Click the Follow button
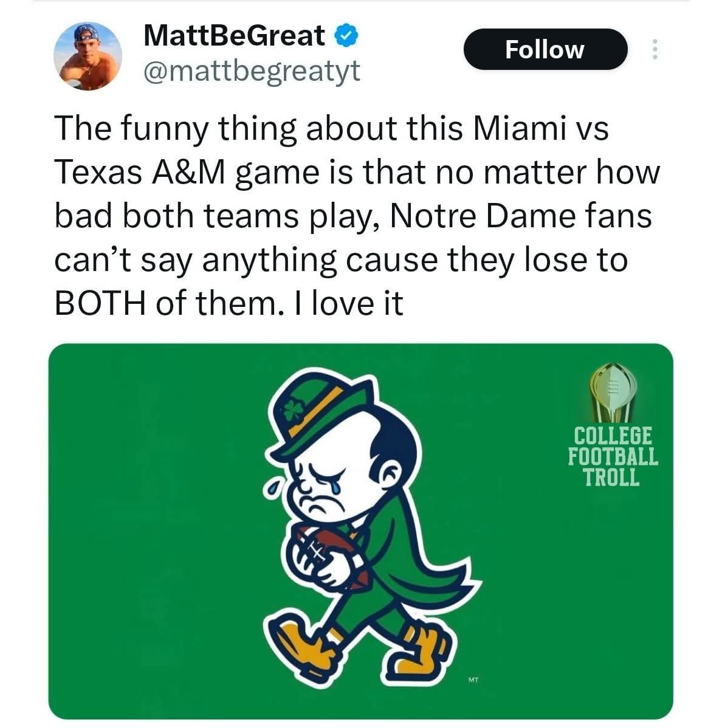The image size is (722, 728). click(x=546, y=49)
